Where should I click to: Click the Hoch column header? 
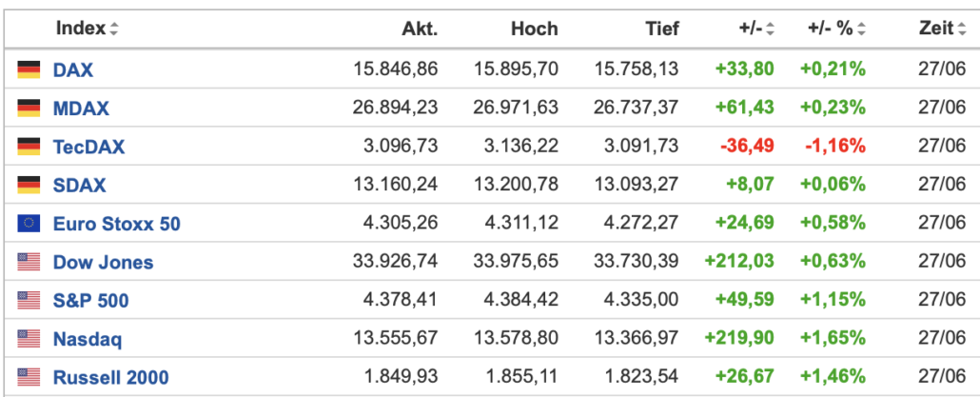click(x=535, y=29)
